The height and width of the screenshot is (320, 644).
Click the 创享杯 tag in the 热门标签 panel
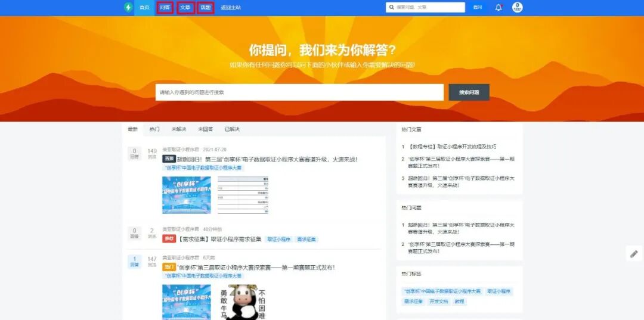point(442,291)
